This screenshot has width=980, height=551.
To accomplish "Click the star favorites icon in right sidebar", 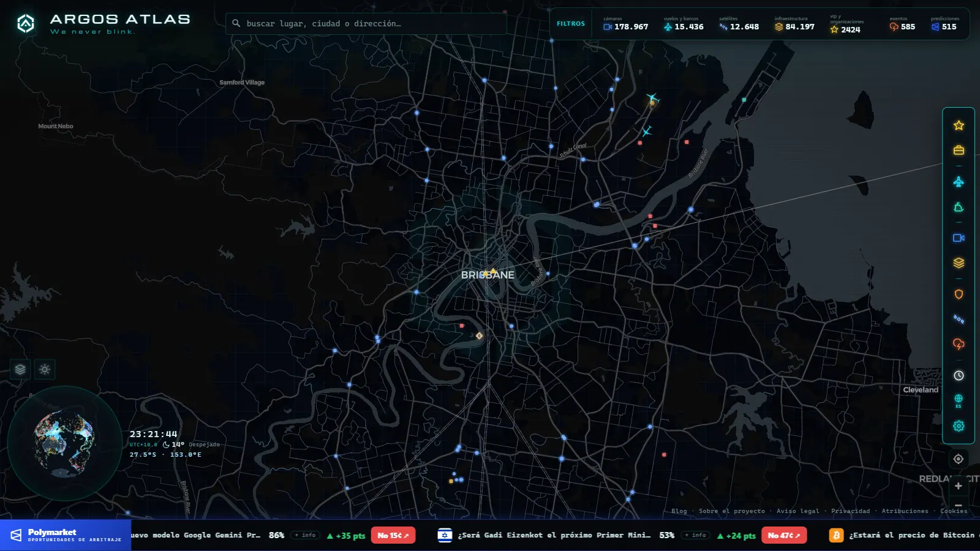I will pyautogui.click(x=959, y=126).
